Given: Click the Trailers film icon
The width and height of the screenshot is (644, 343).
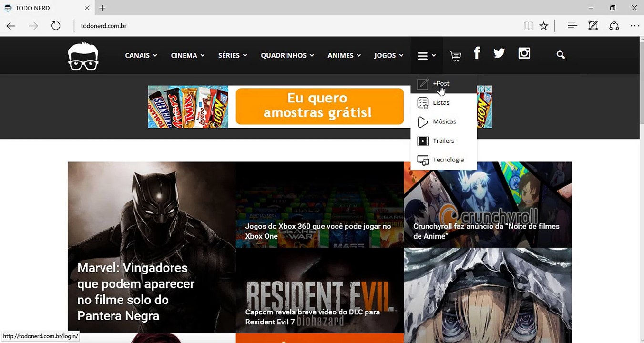Looking at the screenshot, I should pyautogui.click(x=423, y=141).
